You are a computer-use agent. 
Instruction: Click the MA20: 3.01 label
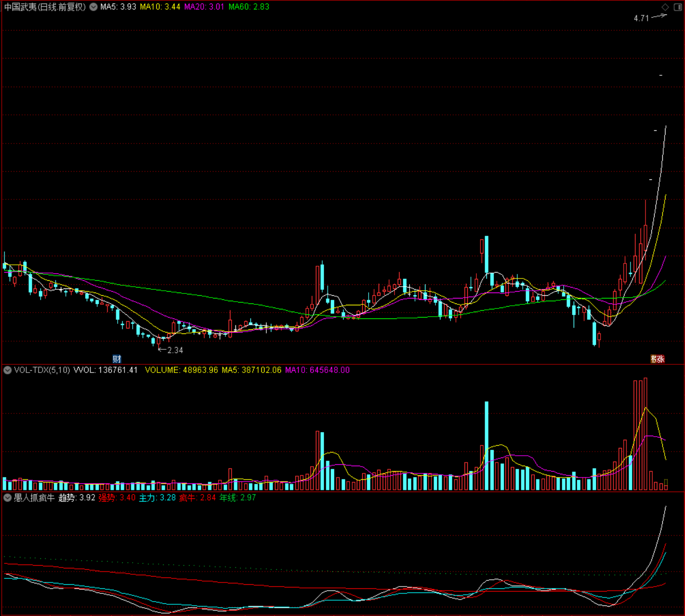click(x=204, y=7)
